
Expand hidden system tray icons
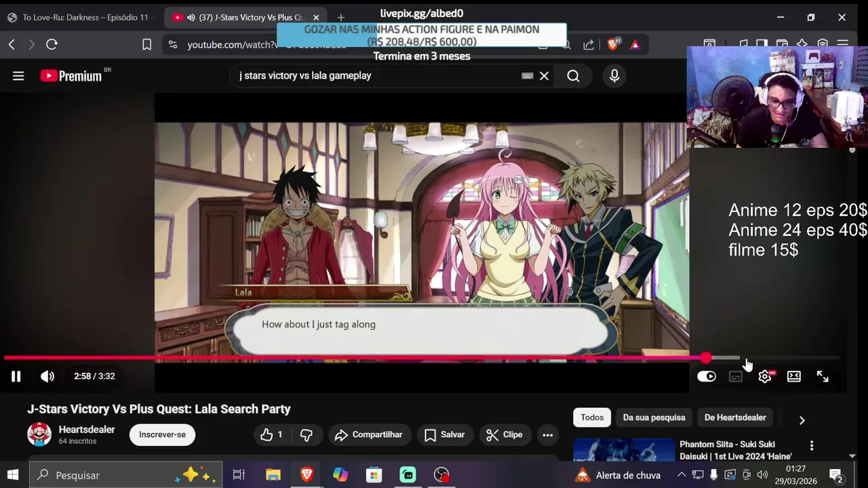point(682,475)
